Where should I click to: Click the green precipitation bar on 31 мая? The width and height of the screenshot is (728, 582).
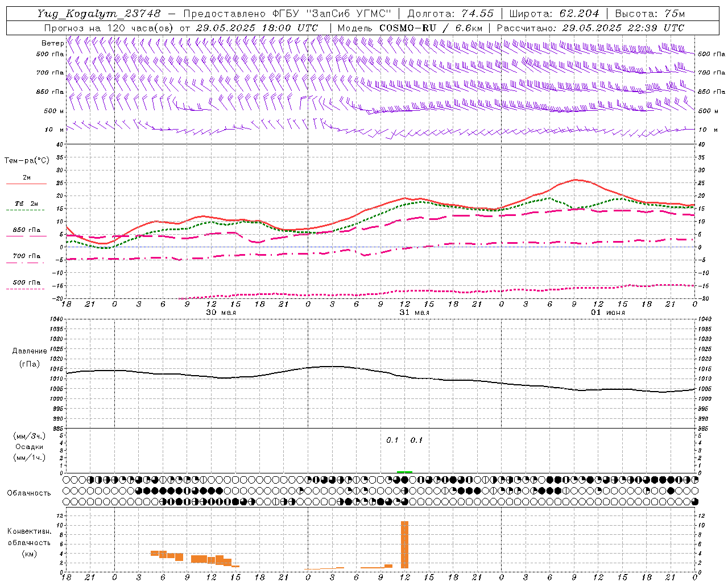point(404,472)
